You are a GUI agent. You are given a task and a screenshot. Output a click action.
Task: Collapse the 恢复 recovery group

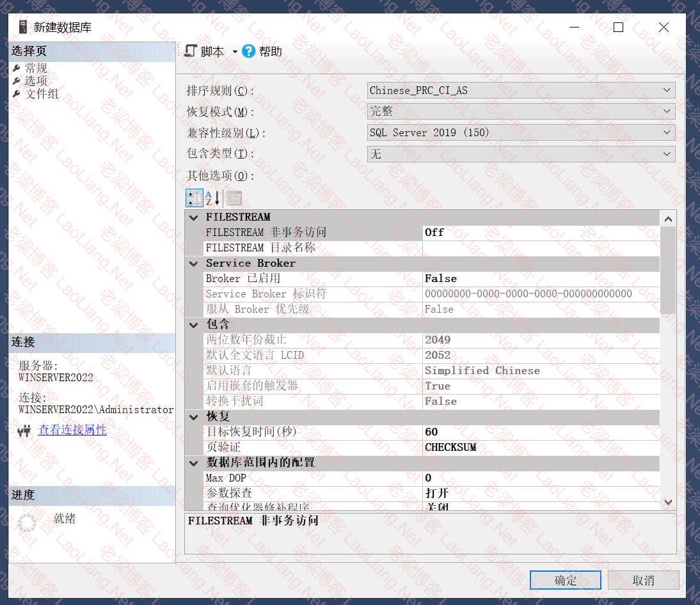click(x=194, y=417)
